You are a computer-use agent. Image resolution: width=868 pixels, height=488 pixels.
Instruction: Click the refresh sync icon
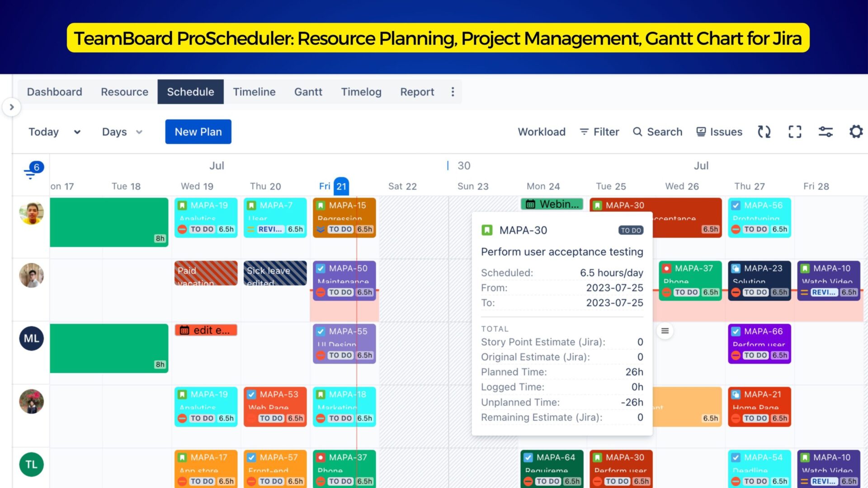764,132
